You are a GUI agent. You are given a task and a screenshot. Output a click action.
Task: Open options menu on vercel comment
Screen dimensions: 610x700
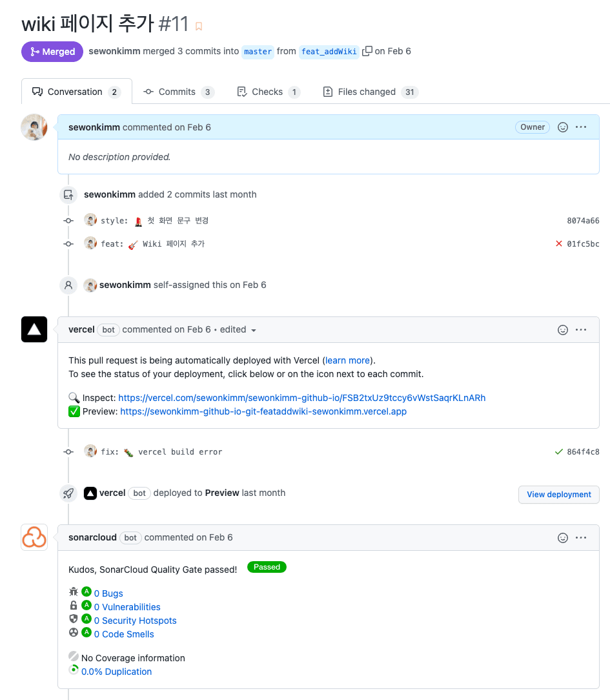tap(581, 330)
